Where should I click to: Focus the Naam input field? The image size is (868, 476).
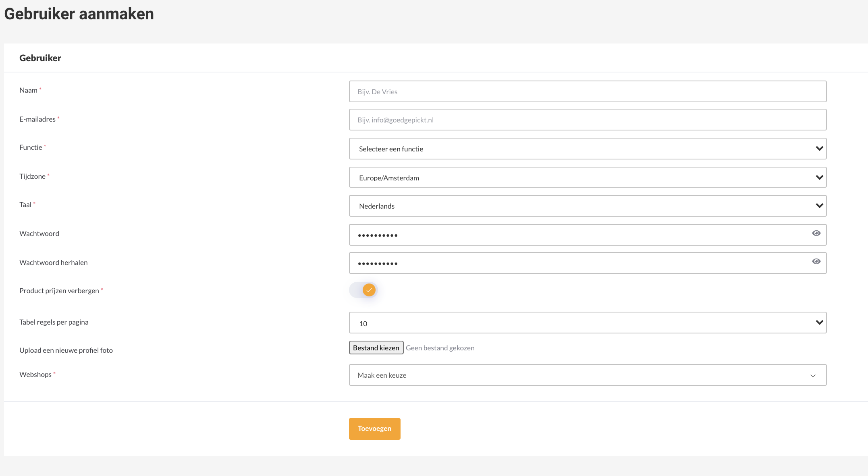point(587,91)
